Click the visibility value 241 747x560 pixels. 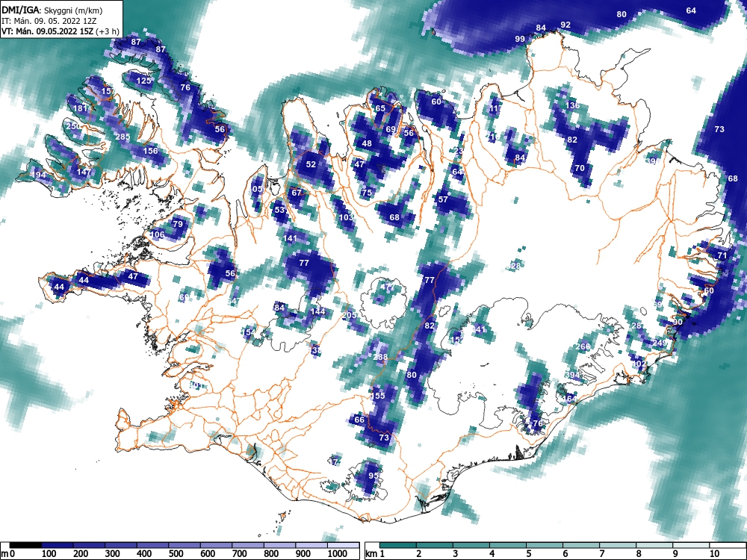pyautogui.click(x=478, y=329)
